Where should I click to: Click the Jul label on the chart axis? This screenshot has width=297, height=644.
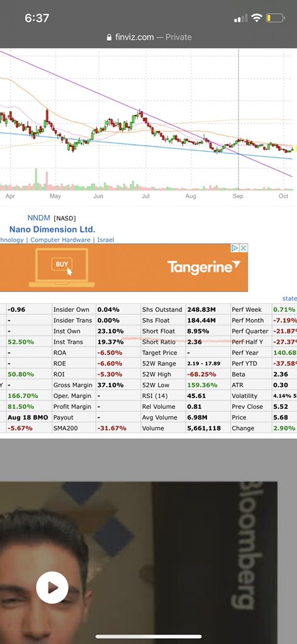click(145, 196)
